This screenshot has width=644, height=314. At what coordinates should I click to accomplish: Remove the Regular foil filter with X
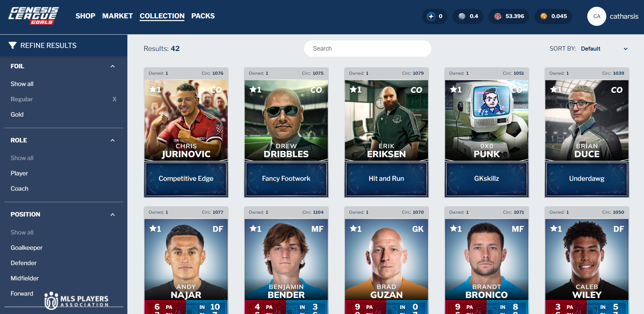tap(114, 99)
